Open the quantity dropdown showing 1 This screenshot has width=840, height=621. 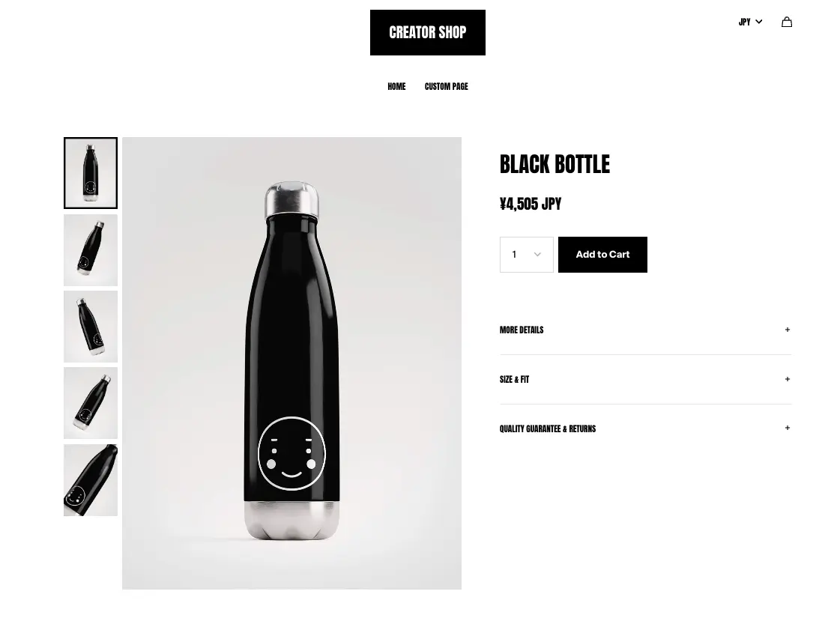(526, 255)
